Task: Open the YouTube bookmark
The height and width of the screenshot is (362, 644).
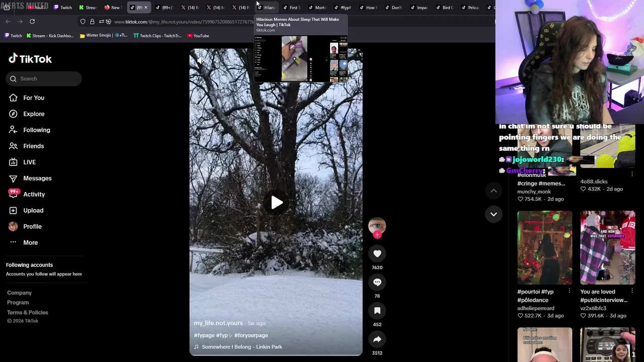Action: 198,36
